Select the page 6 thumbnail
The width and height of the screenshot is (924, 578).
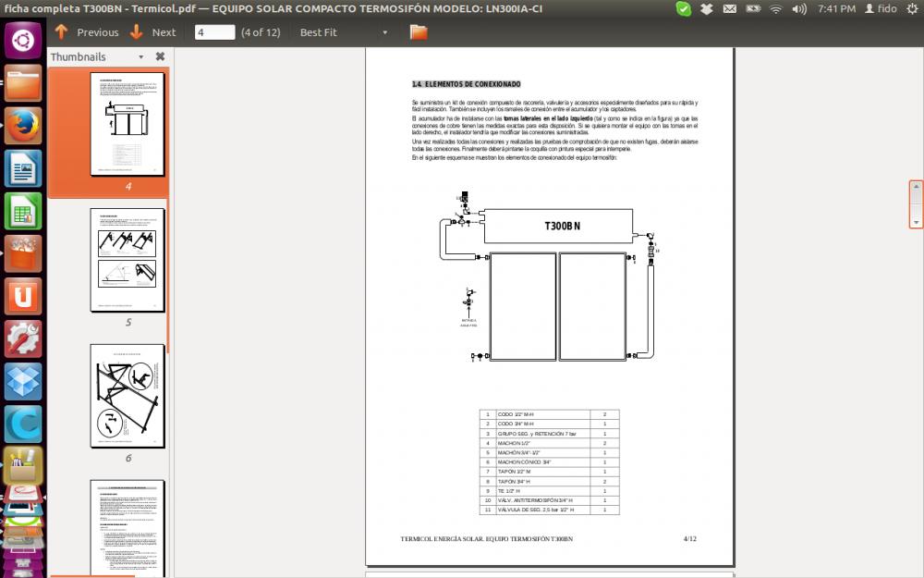pyautogui.click(x=128, y=396)
